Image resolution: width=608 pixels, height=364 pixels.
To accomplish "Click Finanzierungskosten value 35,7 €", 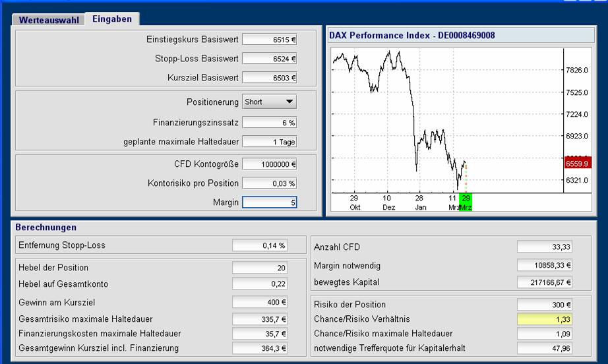I will click(x=260, y=334).
